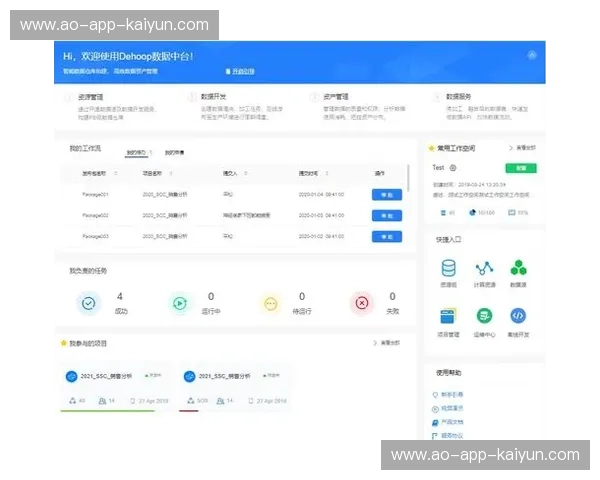
Task: Click green 配置 button in Test workspace
Action: (520, 168)
